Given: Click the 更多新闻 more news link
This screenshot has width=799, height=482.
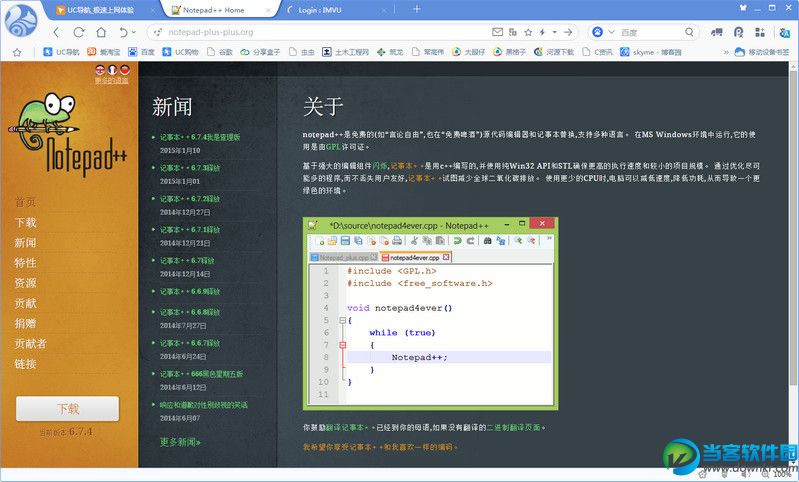Looking at the screenshot, I should pos(180,442).
